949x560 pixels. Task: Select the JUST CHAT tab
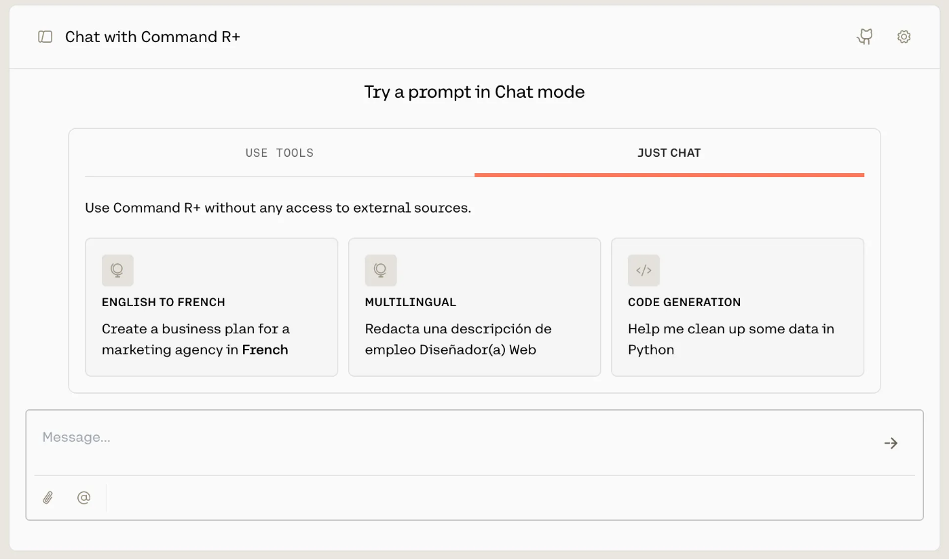pyautogui.click(x=669, y=153)
